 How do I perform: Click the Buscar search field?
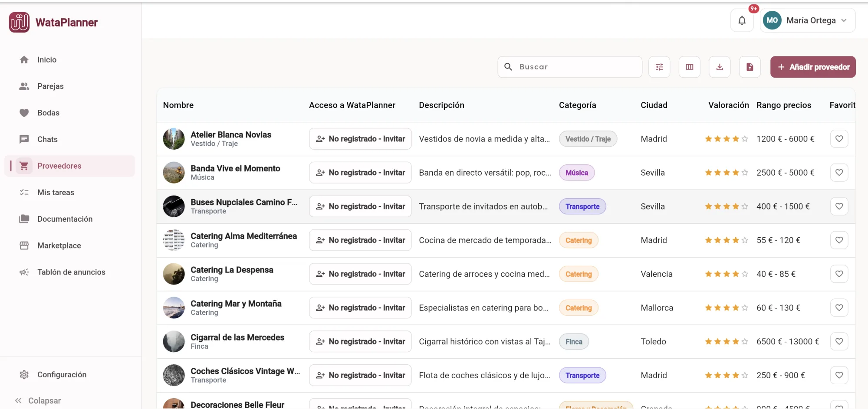[x=570, y=67]
